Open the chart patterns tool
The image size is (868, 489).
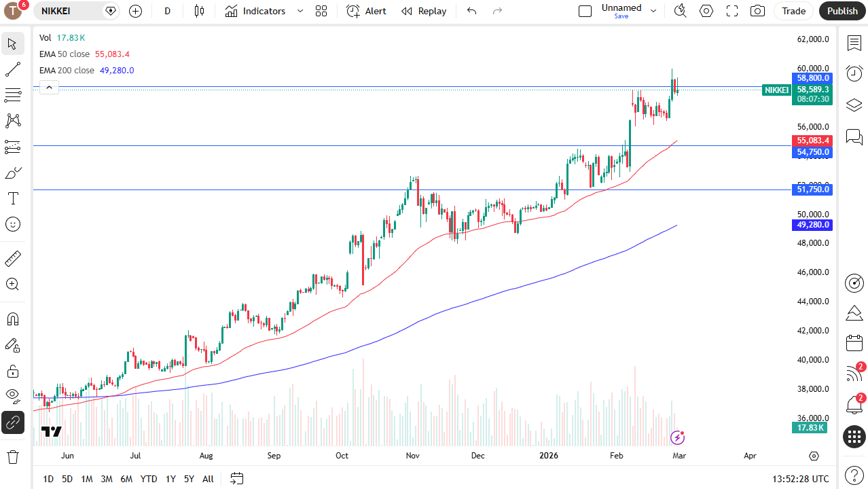coord(12,121)
